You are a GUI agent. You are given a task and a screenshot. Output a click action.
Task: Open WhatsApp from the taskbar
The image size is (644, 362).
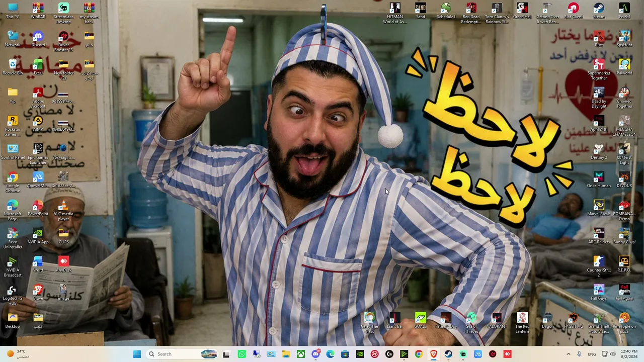click(x=242, y=354)
